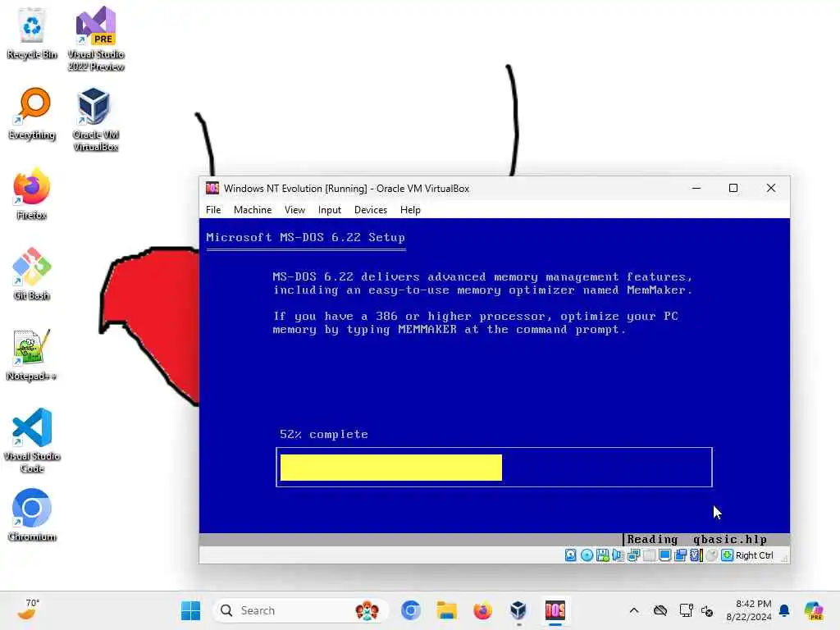Image resolution: width=840 pixels, height=630 pixels.
Task: Click the greyed USB devices status icon
Action: tap(650, 555)
